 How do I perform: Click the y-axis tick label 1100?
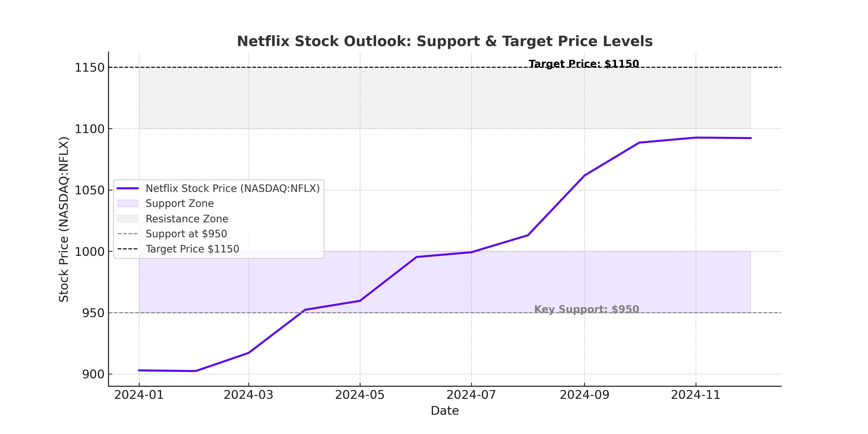point(90,129)
